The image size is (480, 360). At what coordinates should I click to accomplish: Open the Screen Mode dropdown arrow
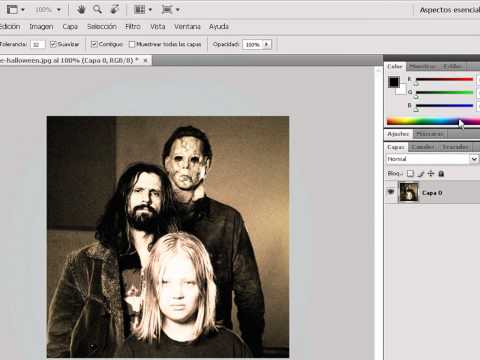(x=178, y=10)
